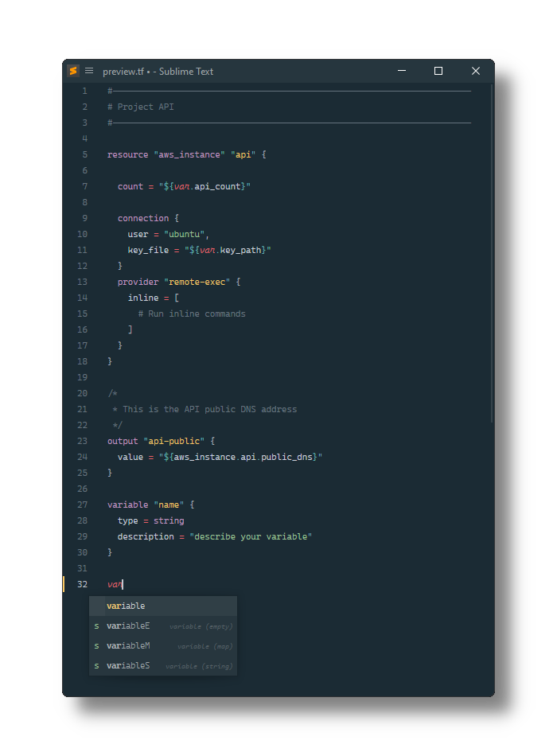
Task: Click the 'output' keyword on line 23
Action: point(123,441)
